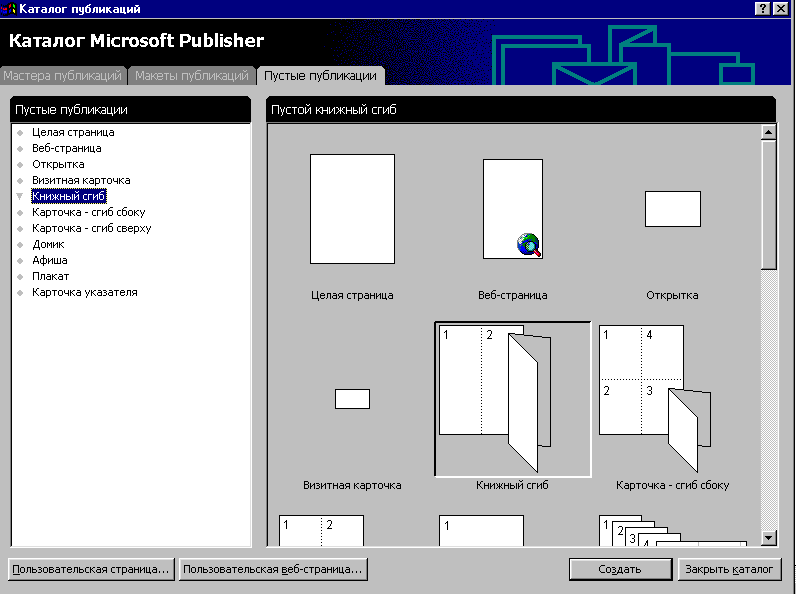Choose the partially visible two-page fold thumbnail
The height and width of the screenshot is (594, 796).
pos(321,531)
